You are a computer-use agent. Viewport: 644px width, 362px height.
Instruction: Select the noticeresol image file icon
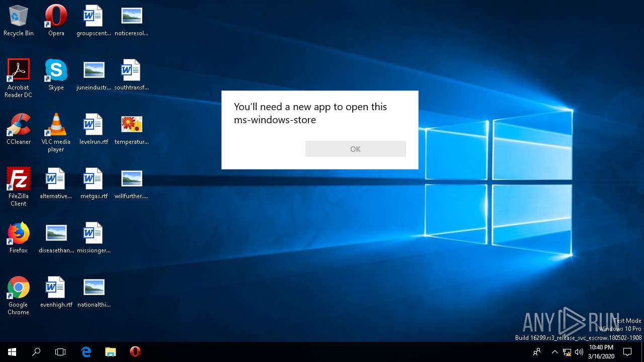point(131,21)
